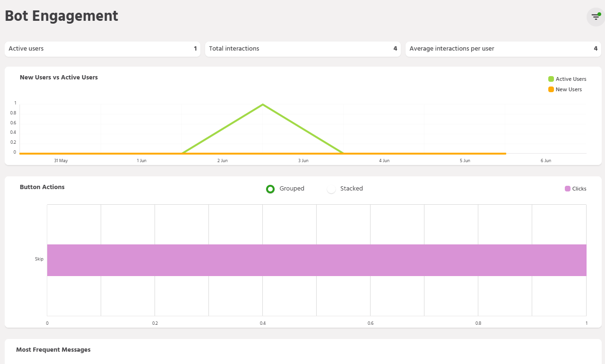Click the Bot Engagement page heading
The height and width of the screenshot is (364, 605).
[x=61, y=16]
